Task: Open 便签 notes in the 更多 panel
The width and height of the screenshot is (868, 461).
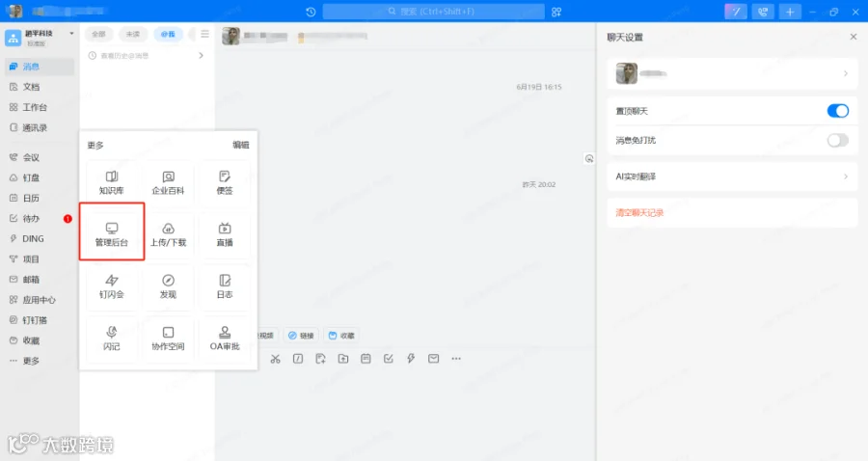Action: (225, 182)
